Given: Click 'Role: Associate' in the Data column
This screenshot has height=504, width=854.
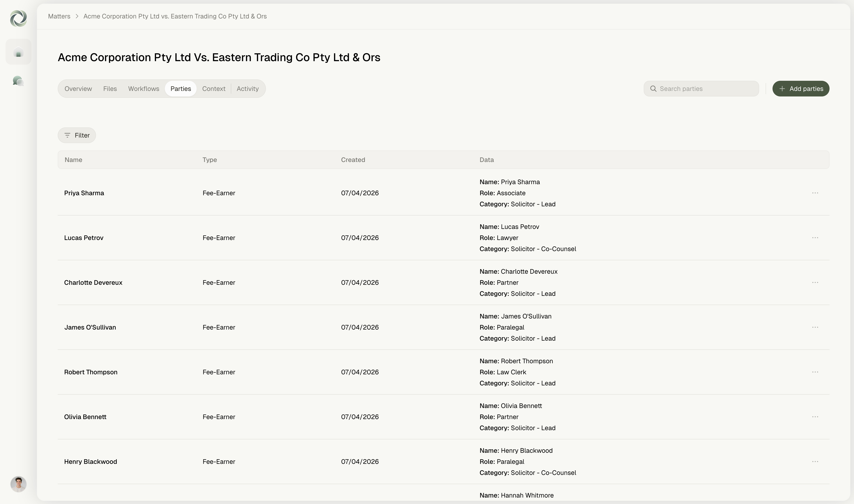Looking at the screenshot, I should point(502,193).
